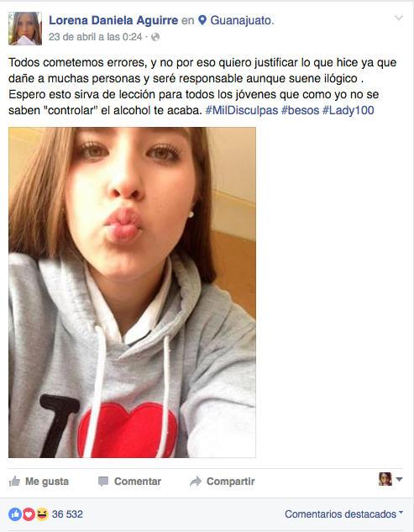
Task: Click the blue like reaction icon
Action: point(15,514)
